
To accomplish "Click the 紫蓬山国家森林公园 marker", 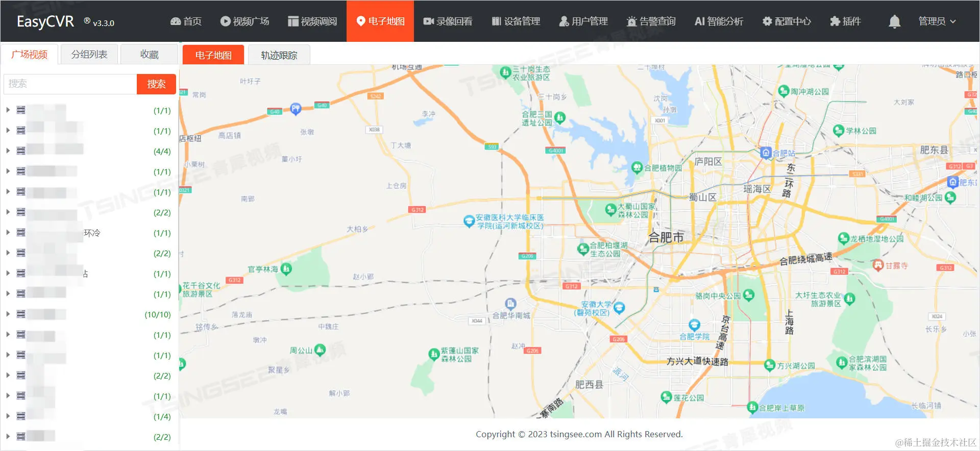I will pyautogui.click(x=434, y=354).
